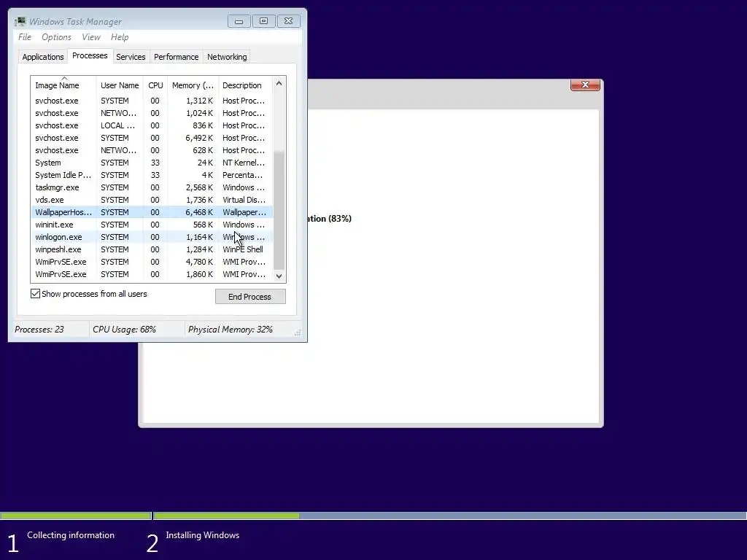This screenshot has width=747, height=560.
Task: Go to the Networking tab
Action: click(x=227, y=57)
